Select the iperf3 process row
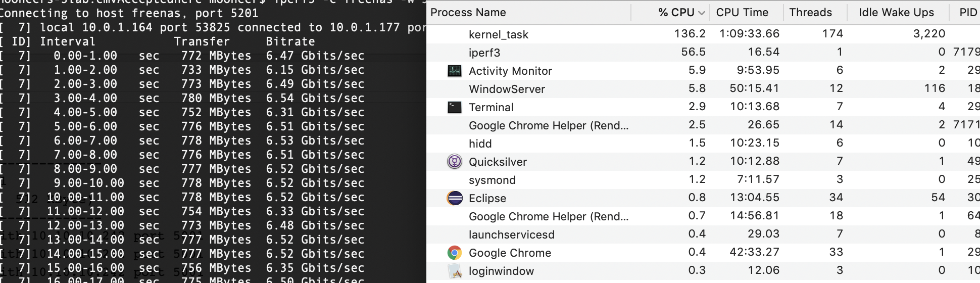This screenshot has width=980, height=283. [x=703, y=53]
